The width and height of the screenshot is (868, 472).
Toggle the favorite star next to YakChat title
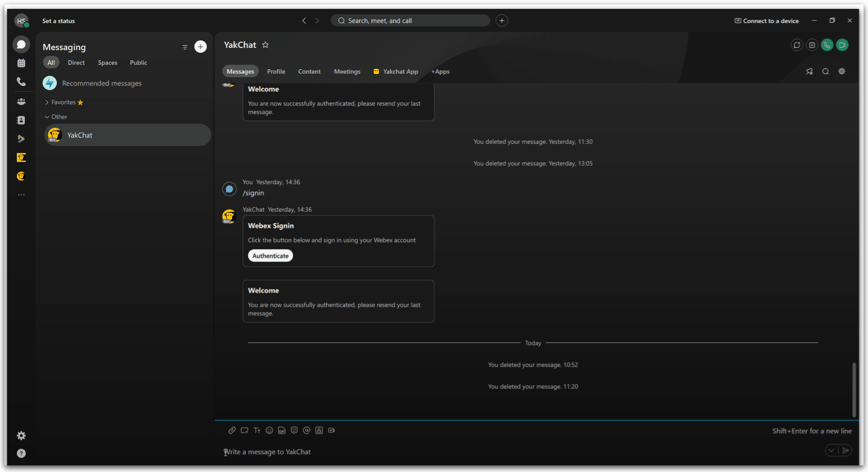coord(265,45)
